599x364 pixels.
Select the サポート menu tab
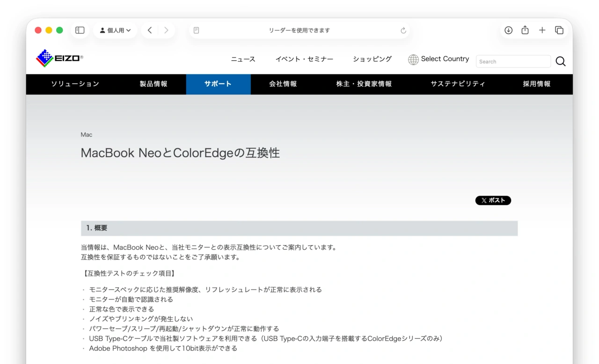click(x=218, y=84)
